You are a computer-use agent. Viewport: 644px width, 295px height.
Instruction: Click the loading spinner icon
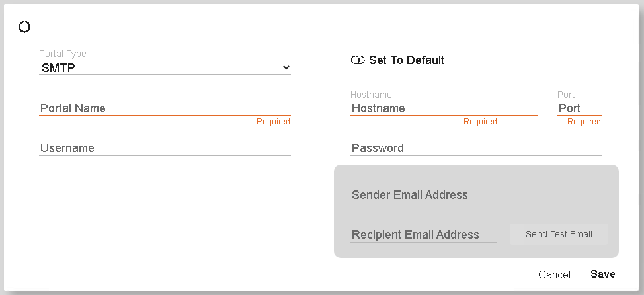24,27
